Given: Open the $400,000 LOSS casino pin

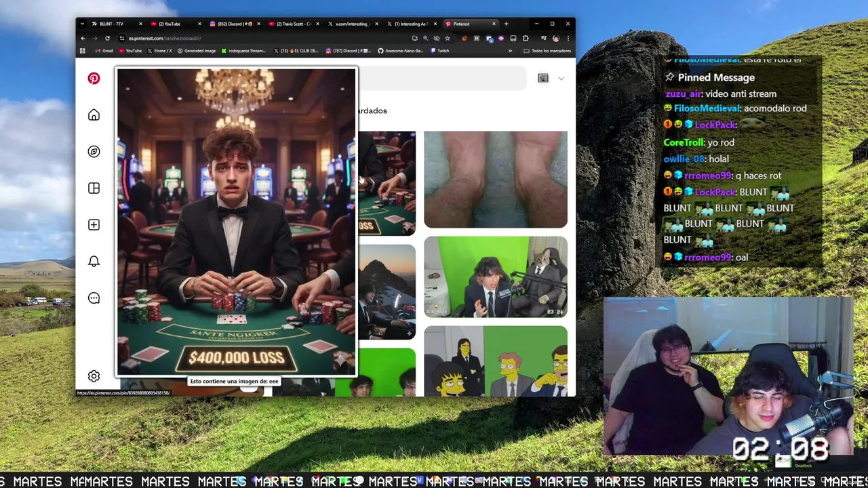Looking at the screenshot, I should [236, 222].
